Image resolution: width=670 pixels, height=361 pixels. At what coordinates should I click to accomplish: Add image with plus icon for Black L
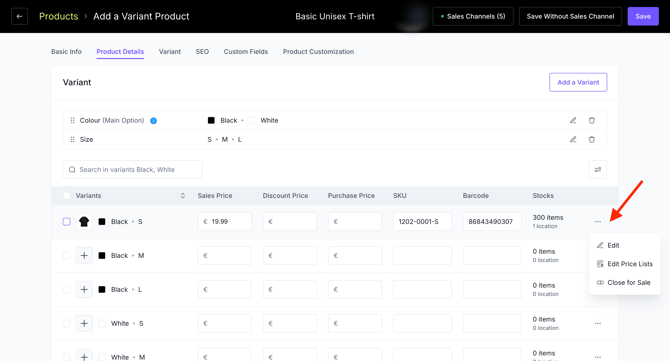click(x=84, y=289)
